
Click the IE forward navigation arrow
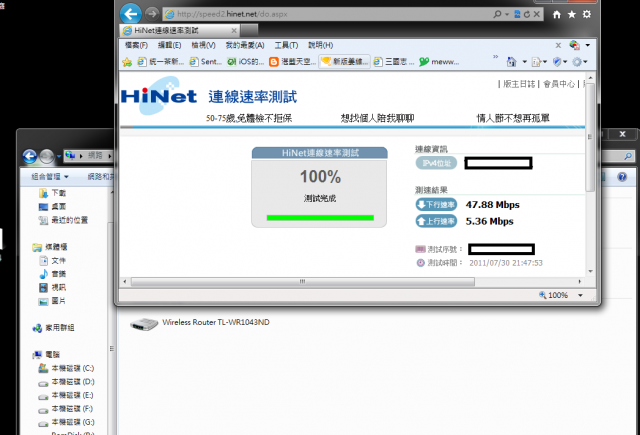pos(152,14)
